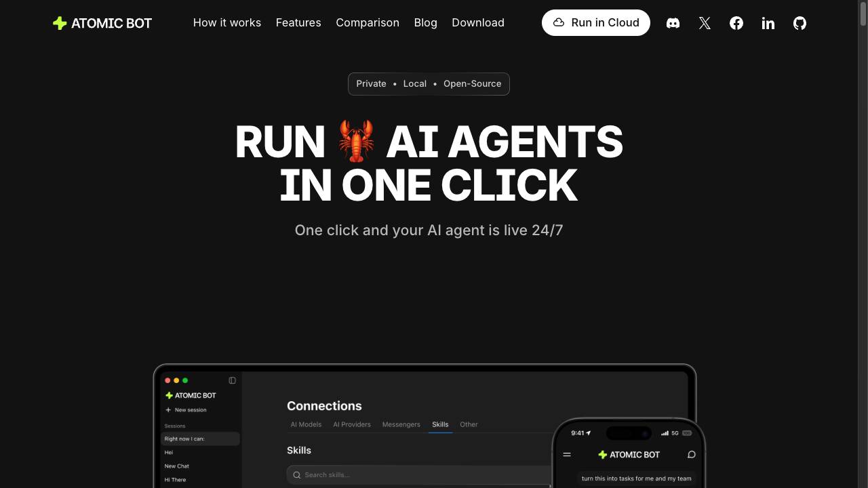Open the Discord community link icon
Viewport: 868px width, 488px height.
[673, 23]
